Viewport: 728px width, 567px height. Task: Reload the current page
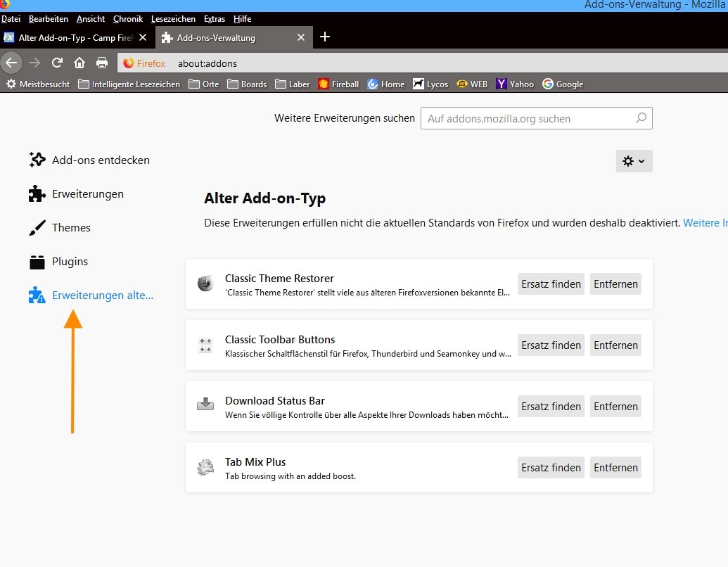click(57, 63)
